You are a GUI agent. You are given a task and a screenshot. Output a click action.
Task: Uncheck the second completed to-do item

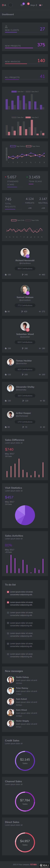click(8, 602)
